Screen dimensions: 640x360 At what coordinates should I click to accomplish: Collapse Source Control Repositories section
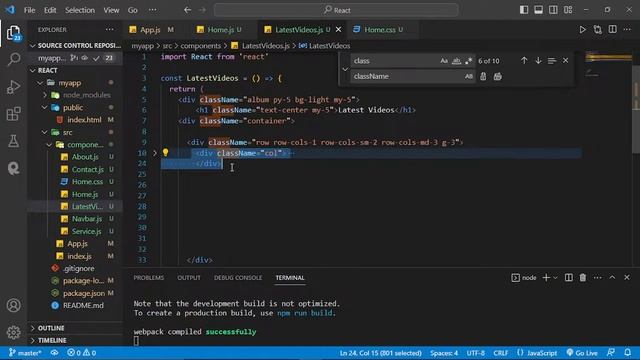pyautogui.click(x=33, y=46)
